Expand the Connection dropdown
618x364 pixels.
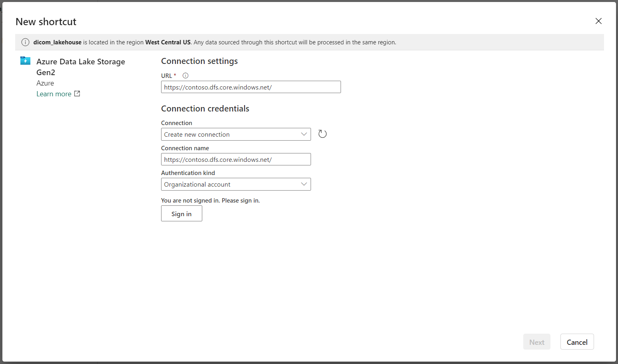click(236, 134)
